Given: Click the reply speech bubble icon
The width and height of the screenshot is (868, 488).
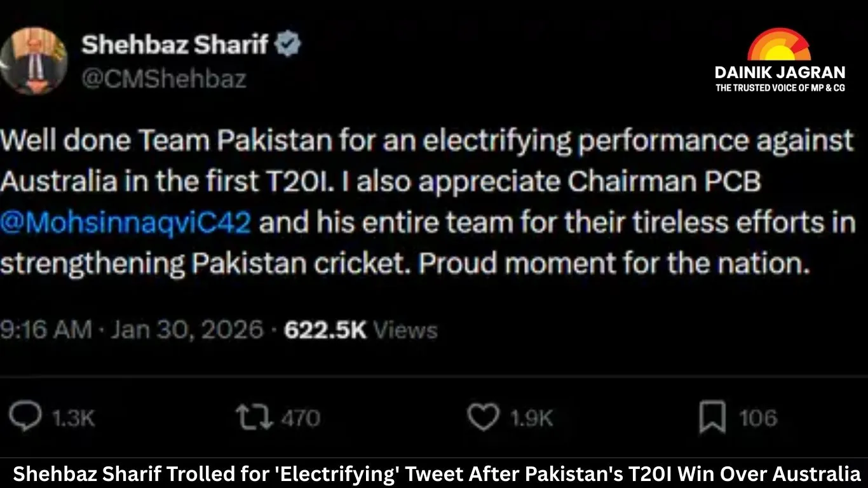Looking at the screenshot, I should tap(25, 417).
